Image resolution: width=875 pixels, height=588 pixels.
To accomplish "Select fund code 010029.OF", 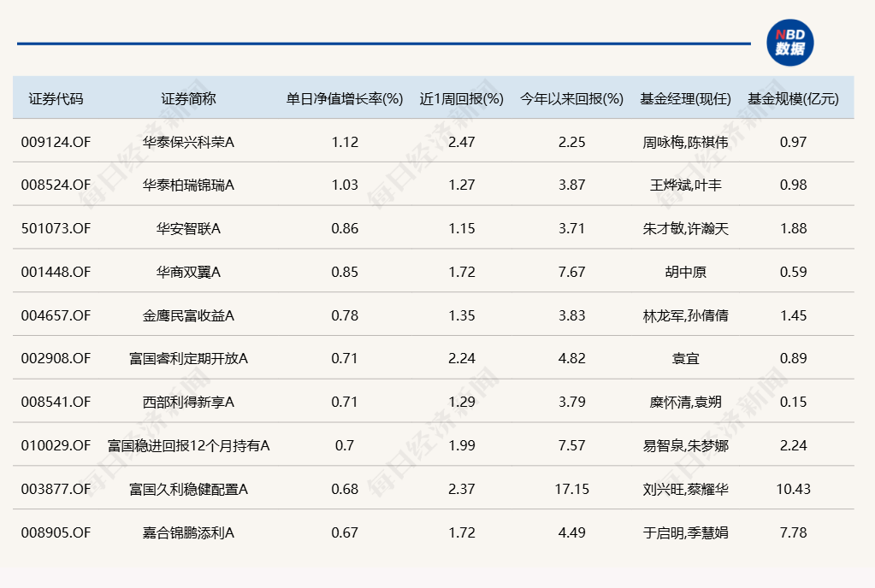I will coord(56,445).
